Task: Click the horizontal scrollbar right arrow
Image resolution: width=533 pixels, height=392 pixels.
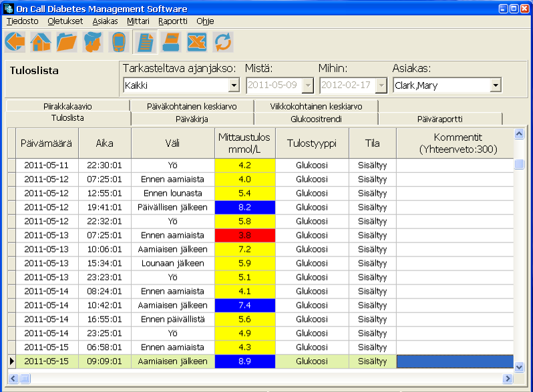Action: (x=508, y=379)
